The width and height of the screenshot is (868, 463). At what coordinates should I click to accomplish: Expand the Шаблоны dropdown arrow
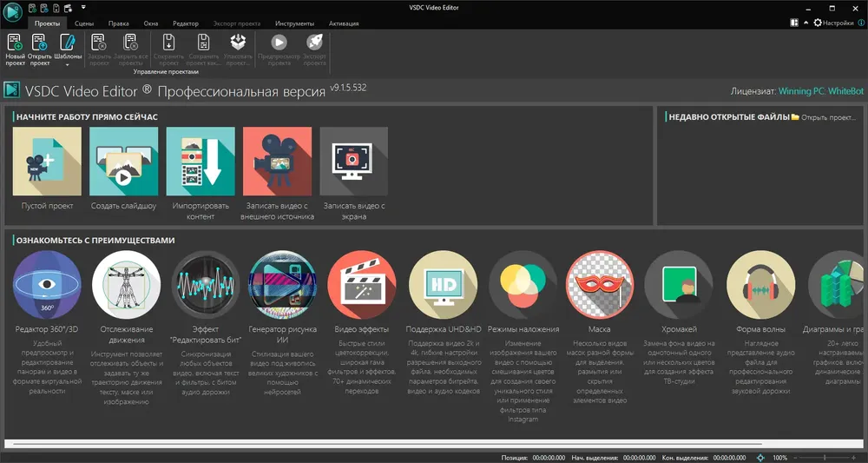click(68, 65)
